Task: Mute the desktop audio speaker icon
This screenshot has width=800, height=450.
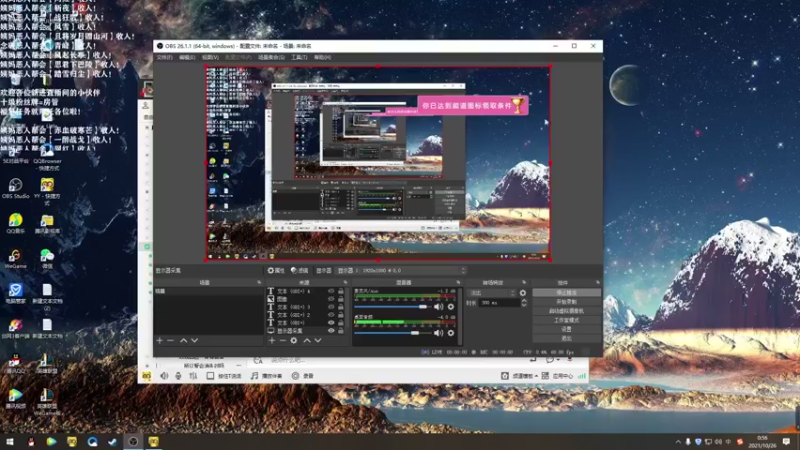Action: pos(438,333)
